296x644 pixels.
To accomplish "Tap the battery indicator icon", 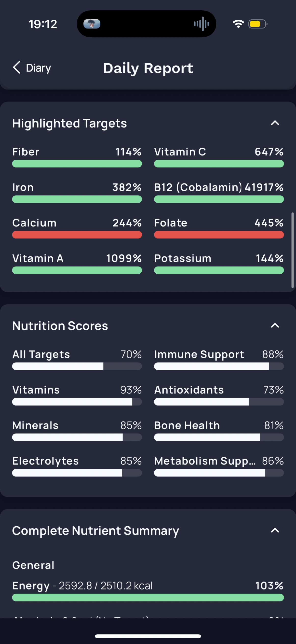I will click(x=258, y=24).
